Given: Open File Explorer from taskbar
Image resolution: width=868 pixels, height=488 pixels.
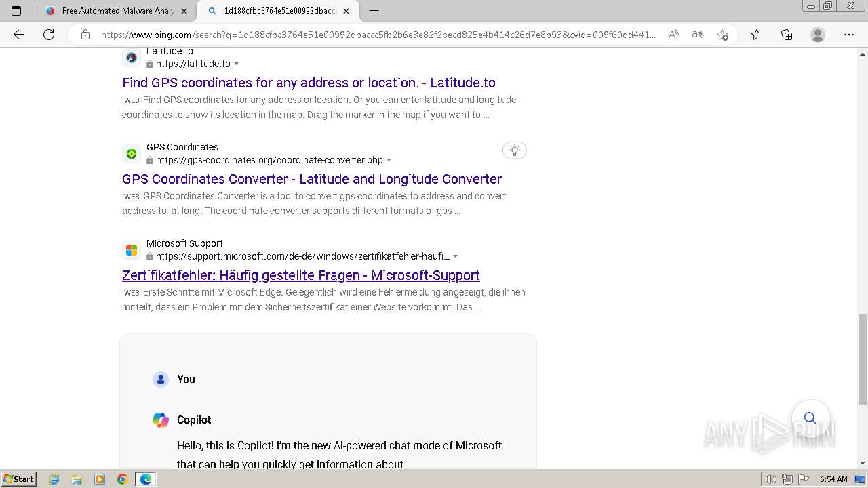Looking at the screenshot, I should [x=77, y=479].
